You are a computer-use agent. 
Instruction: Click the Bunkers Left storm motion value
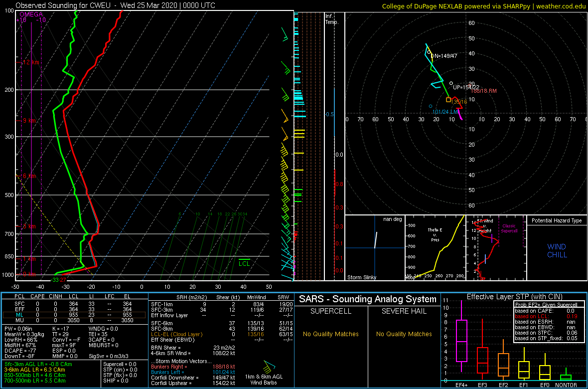point(224,372)
